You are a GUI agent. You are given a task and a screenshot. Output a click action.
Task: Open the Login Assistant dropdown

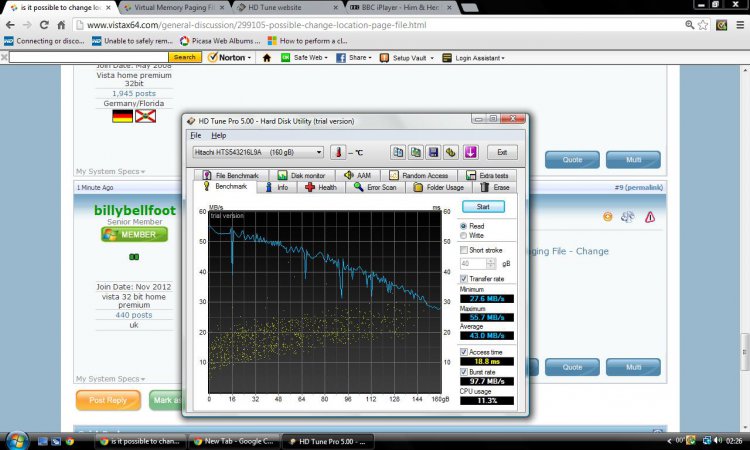pyautogui.click(x=473, y=58)
